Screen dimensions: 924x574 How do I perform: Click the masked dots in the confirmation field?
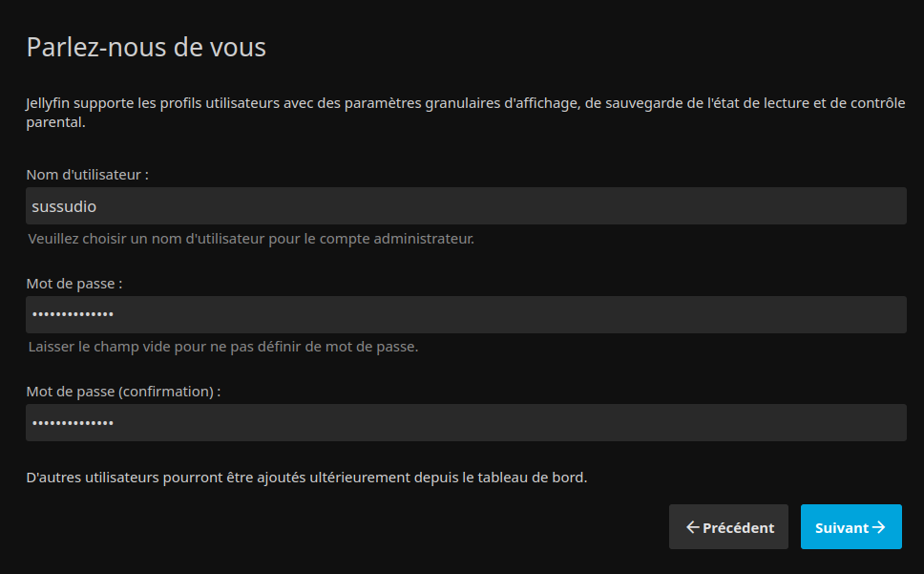pos(73,423)
